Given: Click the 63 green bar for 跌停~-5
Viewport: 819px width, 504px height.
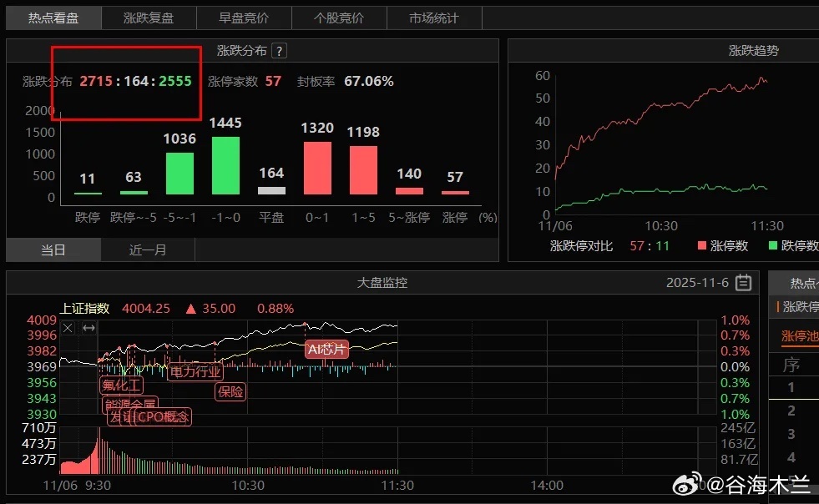Looking at the screenshot, I should point(134,193).
